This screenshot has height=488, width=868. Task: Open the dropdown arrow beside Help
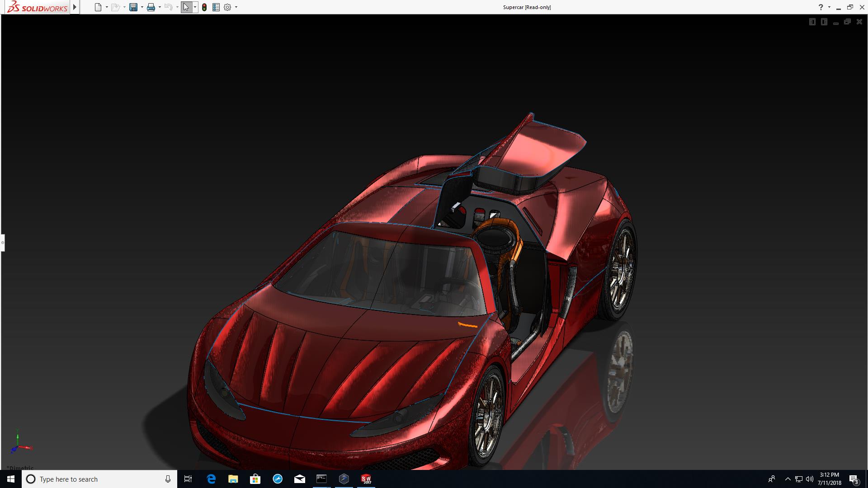pyautogui.click(x=829, y=7)
